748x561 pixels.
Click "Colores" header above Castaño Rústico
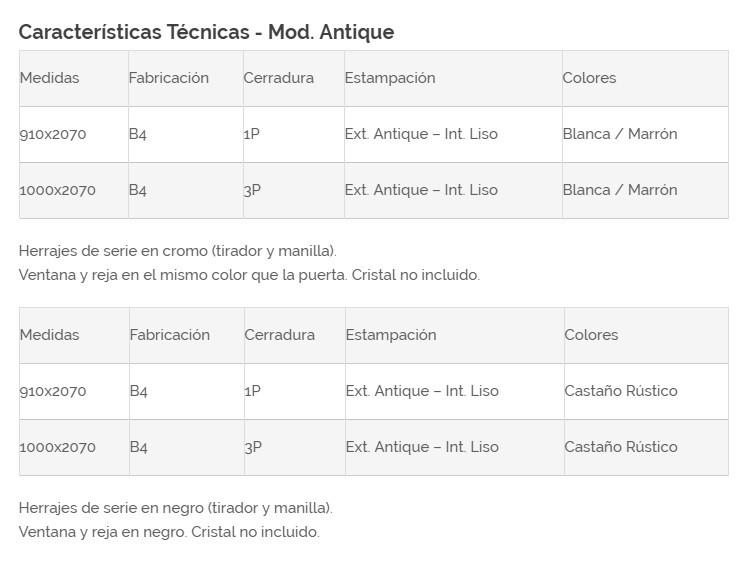point(591,335)
